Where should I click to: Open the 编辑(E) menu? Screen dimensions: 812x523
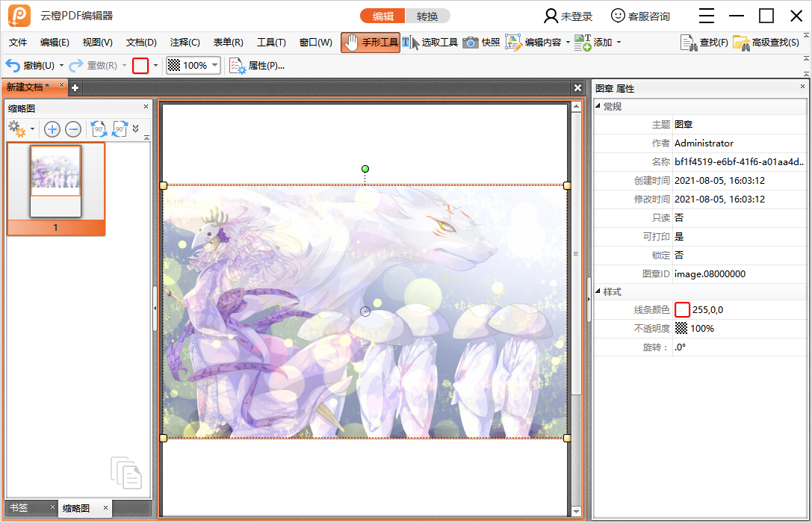[55, 43]
